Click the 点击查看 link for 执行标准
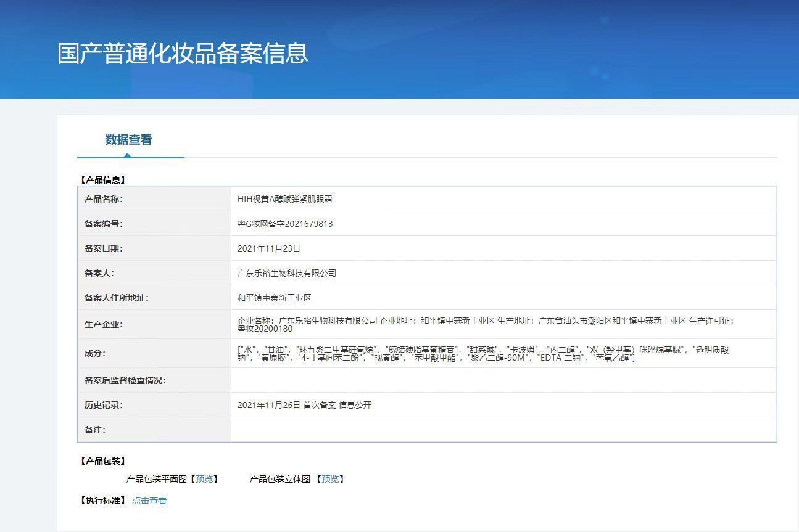 [x=149, y=501]
